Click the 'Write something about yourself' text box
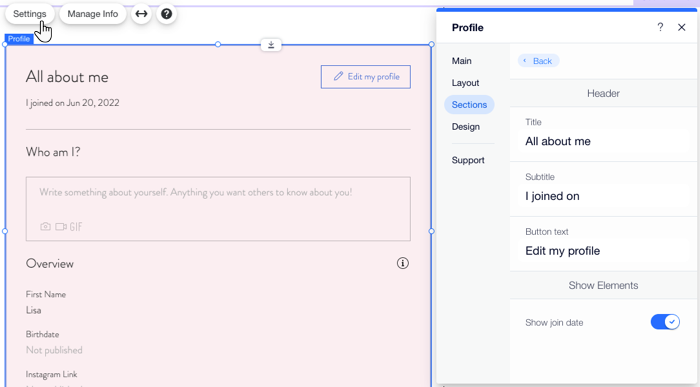The width and height of the screenshot is (700, 387). click(218, 209)
